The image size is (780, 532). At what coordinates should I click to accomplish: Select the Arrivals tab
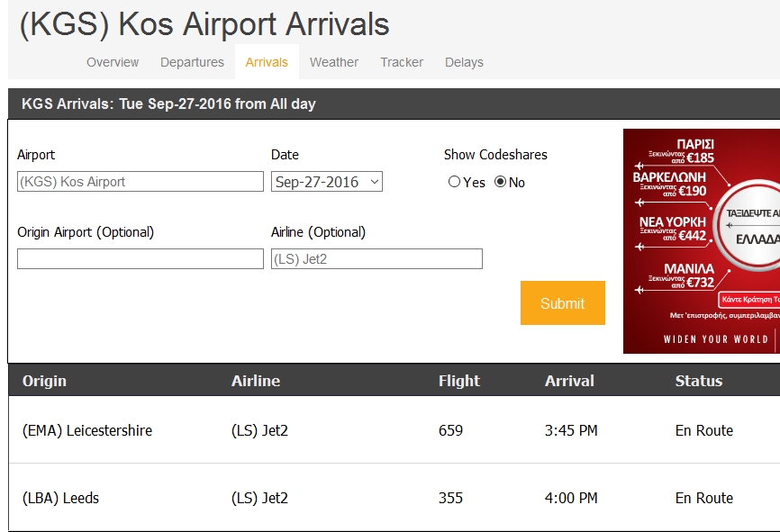(x=267, y=62)
